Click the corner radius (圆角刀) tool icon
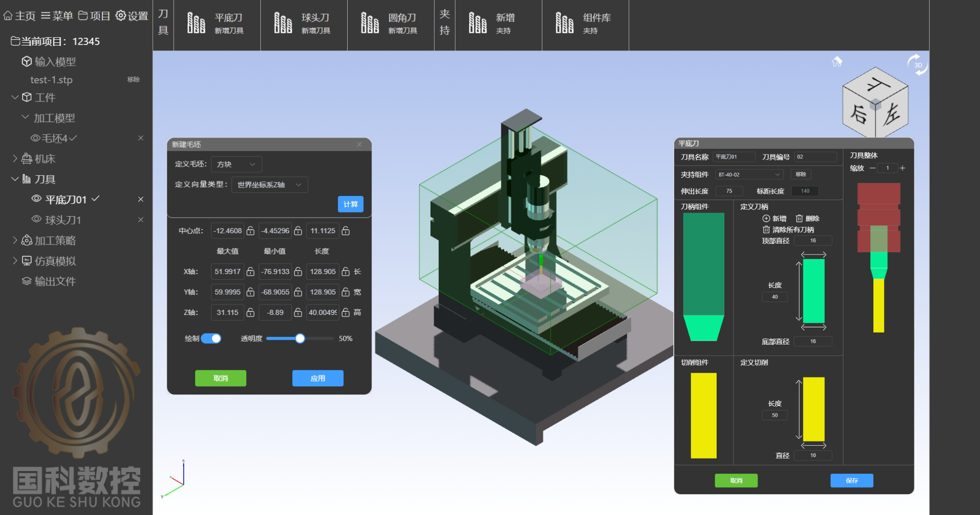 pyautogui.click(x=370, y=23)
